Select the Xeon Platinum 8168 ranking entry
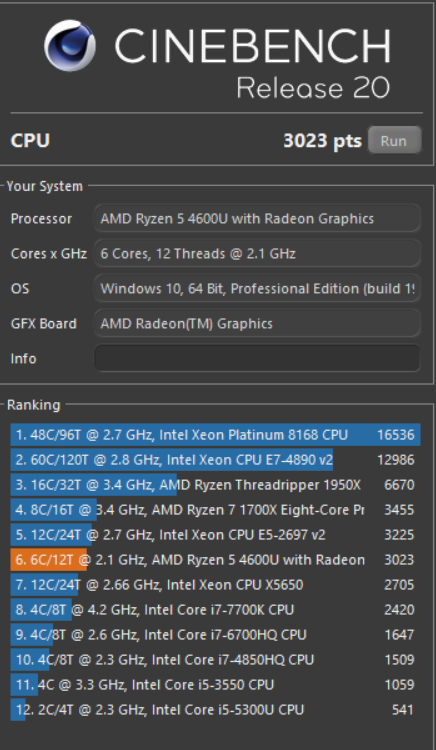 [216, 435]
